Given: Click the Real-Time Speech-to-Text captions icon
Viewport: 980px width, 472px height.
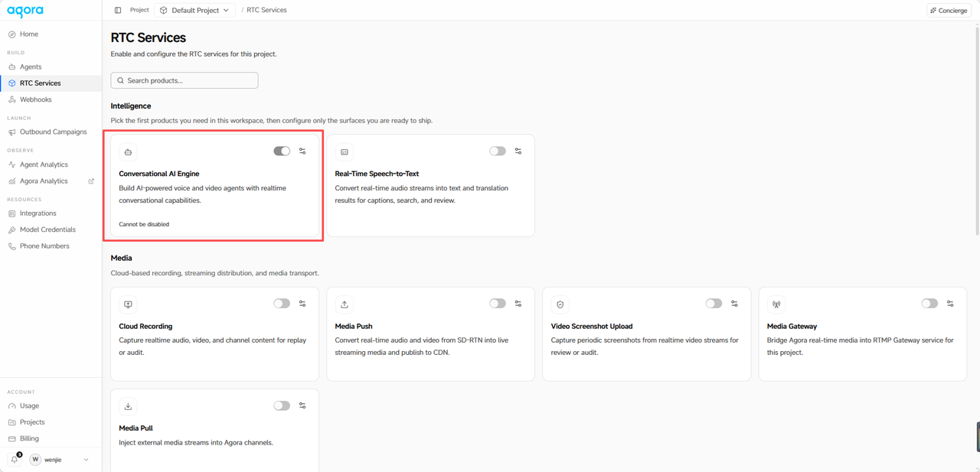Looking at the screenshot, I should [345, 152].
